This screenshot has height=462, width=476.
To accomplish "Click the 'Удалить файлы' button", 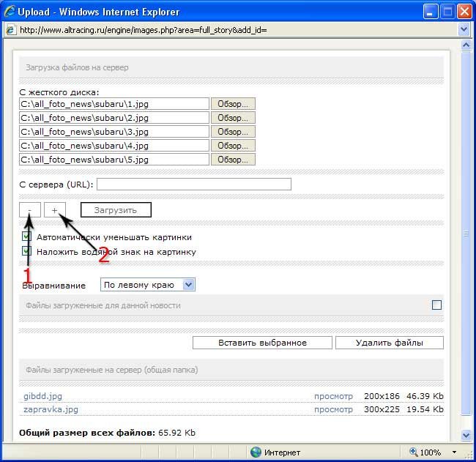I will [x=389, y=343].
